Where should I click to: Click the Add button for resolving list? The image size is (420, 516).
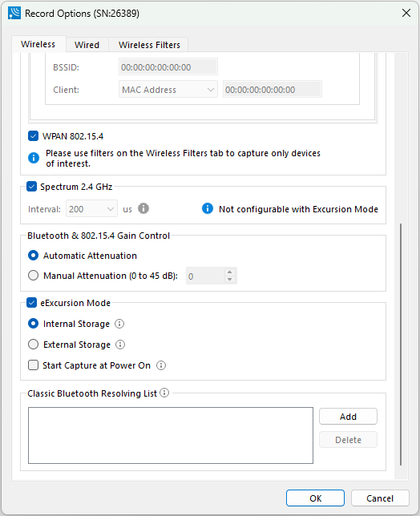pyautogui.click(x=348, y=417)
